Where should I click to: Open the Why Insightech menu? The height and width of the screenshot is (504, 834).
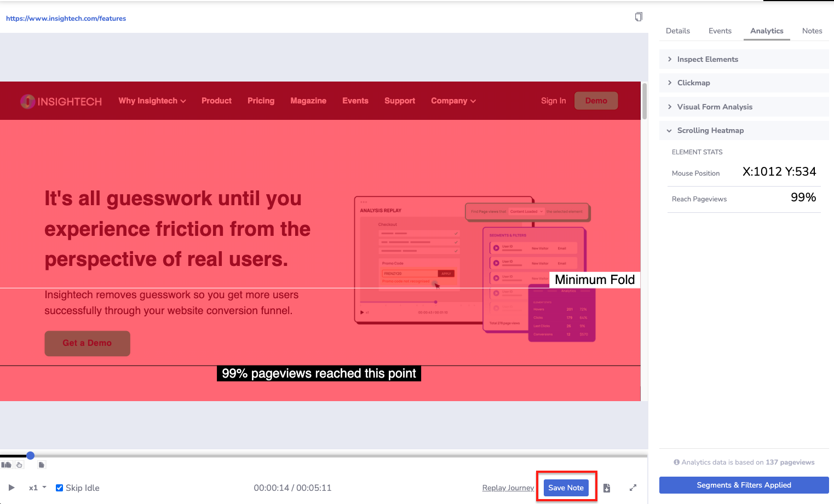152,101
